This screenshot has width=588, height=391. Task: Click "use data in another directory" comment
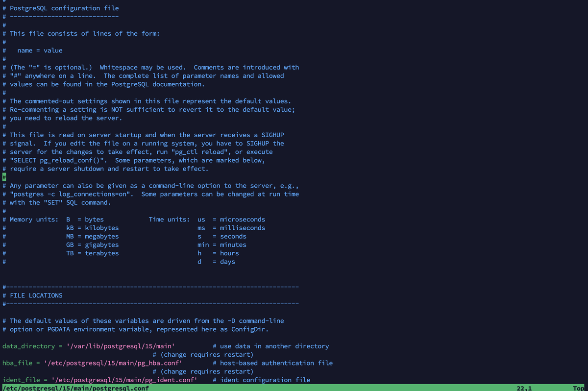tap(271, 346)
